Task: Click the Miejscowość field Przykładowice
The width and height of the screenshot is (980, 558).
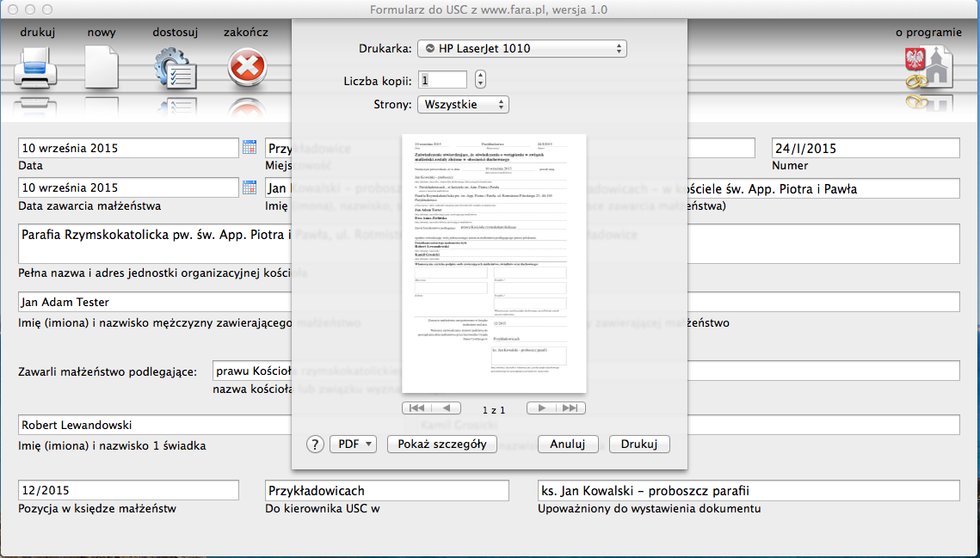Action: tap(279, 148)
